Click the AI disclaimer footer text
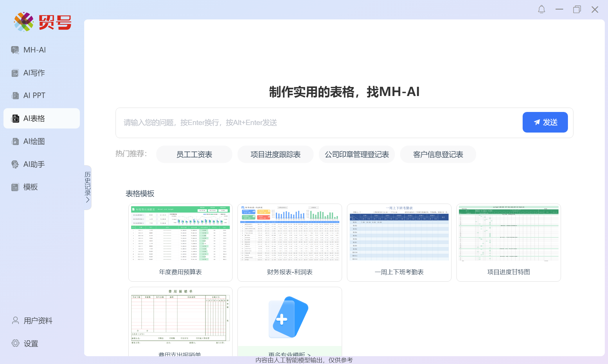This screenshot has width=608, height=364. pos(304,360)
